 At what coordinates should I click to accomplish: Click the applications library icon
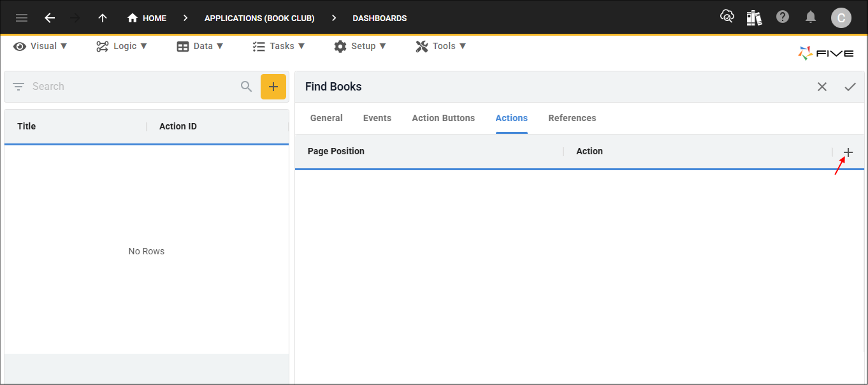[x=755, y=17]
